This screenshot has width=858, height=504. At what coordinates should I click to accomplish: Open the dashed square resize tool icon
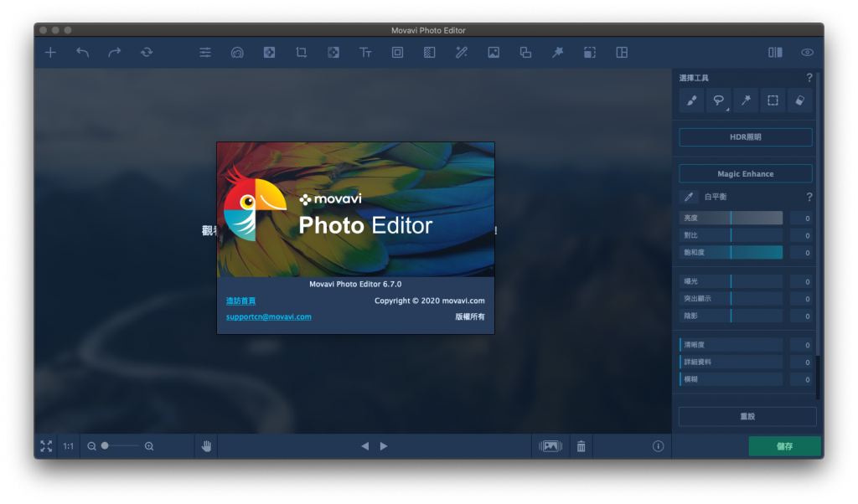tap(589, 53)
